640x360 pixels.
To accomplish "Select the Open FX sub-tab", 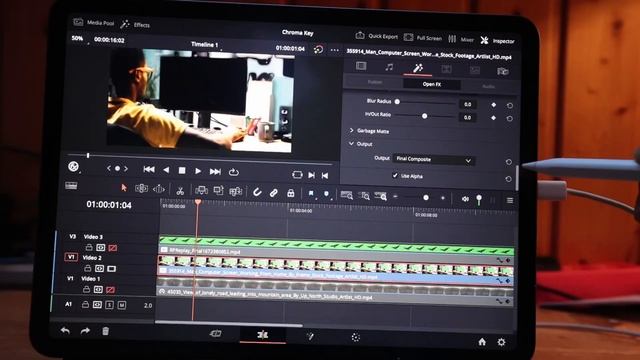I will pos(432,84).
